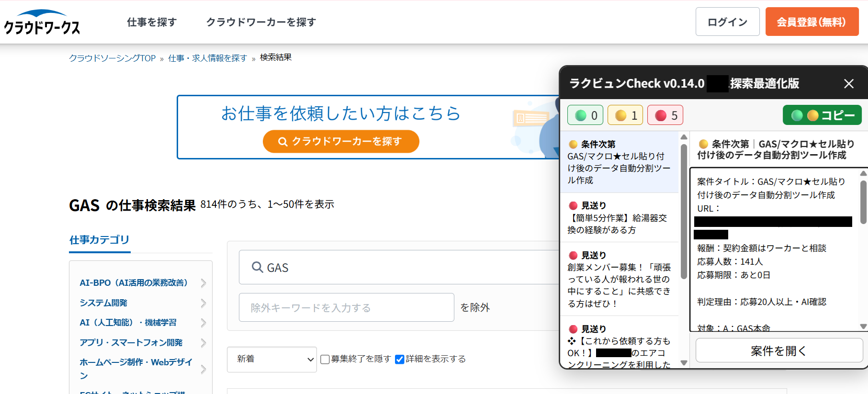Image resolution: width=868 pixels, height=394 pixels.
Task: Open the 仕事を探す menu
Action: (x=152, y=22)
